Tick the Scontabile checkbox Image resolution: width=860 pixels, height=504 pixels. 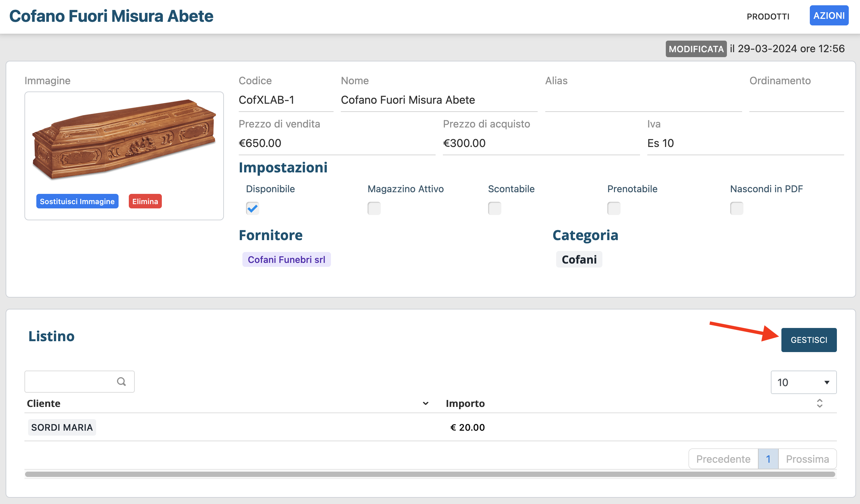coord(494,208)
